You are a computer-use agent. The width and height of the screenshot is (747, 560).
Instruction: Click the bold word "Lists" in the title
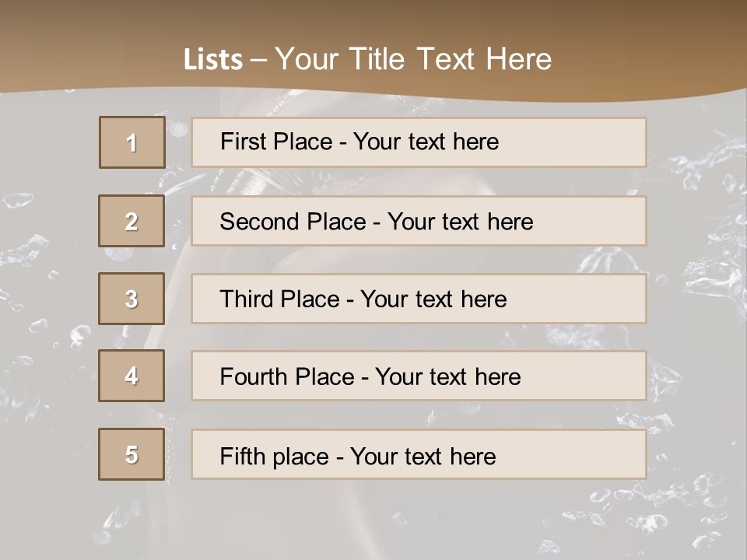click(x=213, y=60)
